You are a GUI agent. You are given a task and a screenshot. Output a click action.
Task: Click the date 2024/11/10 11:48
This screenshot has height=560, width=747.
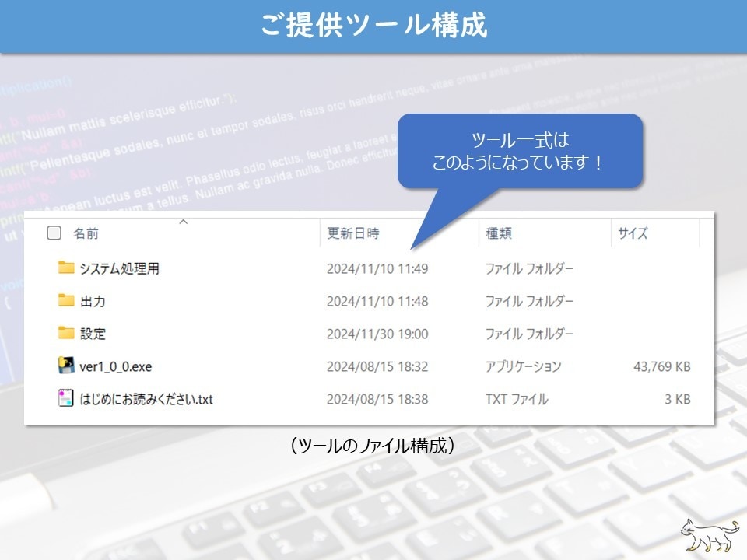pyautogui.click(x=377, y=302)
